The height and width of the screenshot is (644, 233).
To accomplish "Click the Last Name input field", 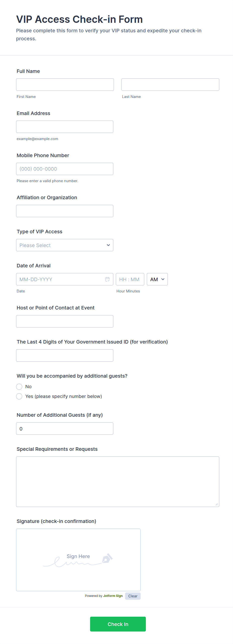I will point(170,84).
